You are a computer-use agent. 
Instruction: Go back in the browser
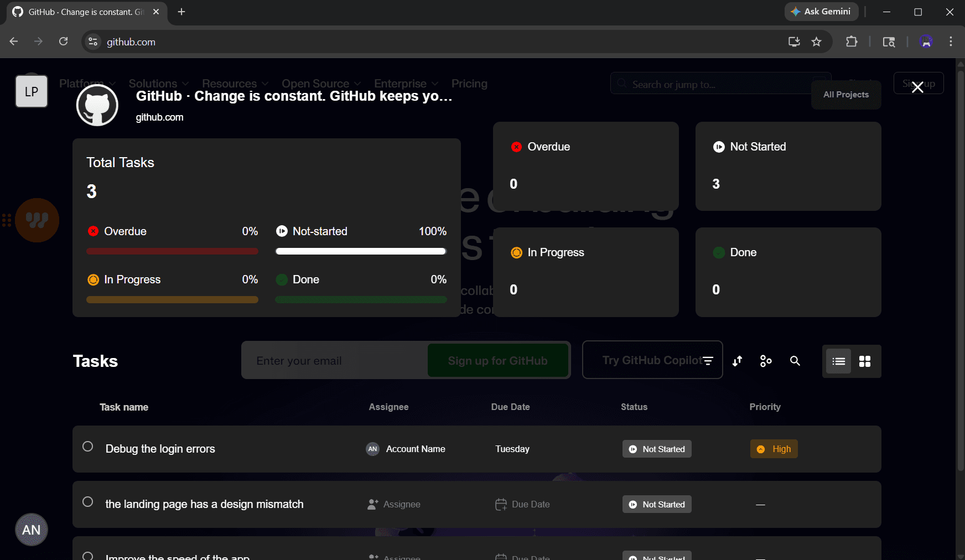point(14,42)
